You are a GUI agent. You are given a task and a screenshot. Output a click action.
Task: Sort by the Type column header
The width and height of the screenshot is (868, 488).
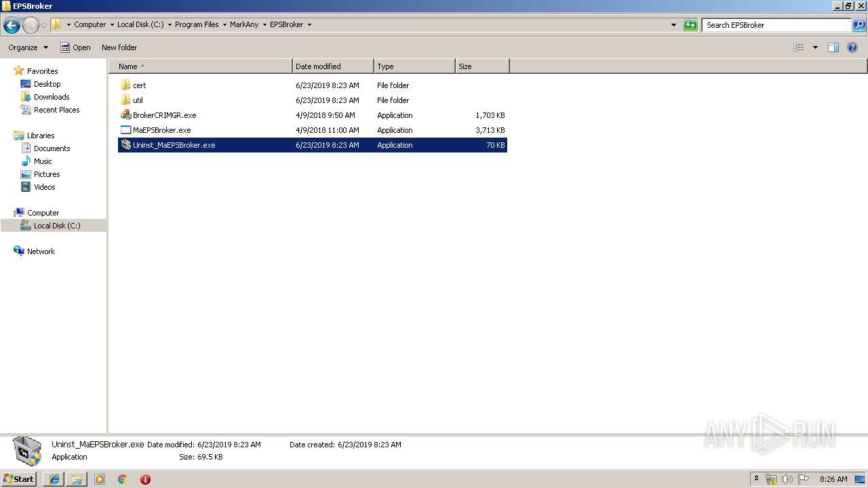pyautogui.click(x=414, y=66)
